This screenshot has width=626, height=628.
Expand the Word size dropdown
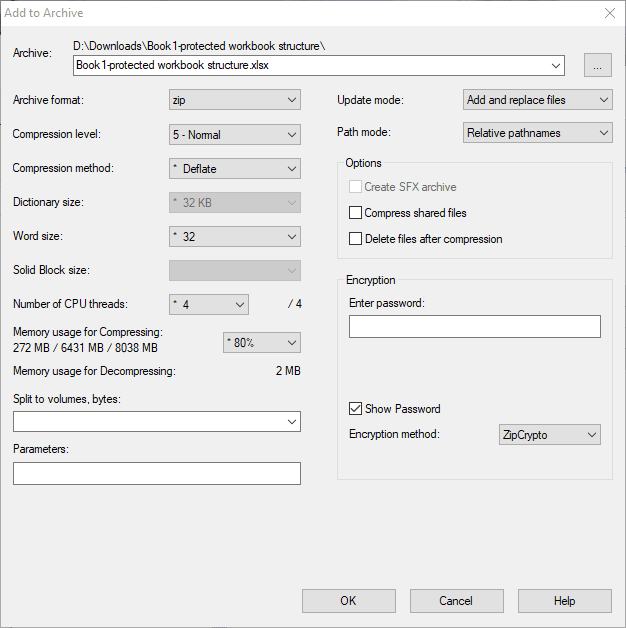(235, 237)
